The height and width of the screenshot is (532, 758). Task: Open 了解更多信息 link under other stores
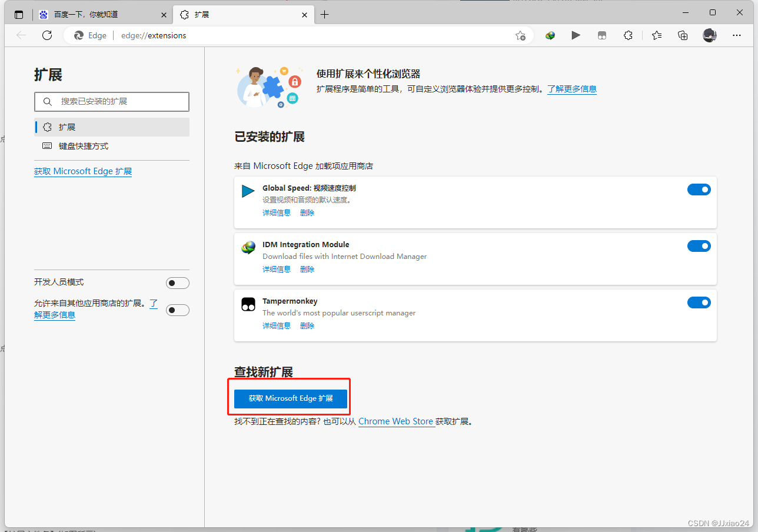(x=55, y=315)
